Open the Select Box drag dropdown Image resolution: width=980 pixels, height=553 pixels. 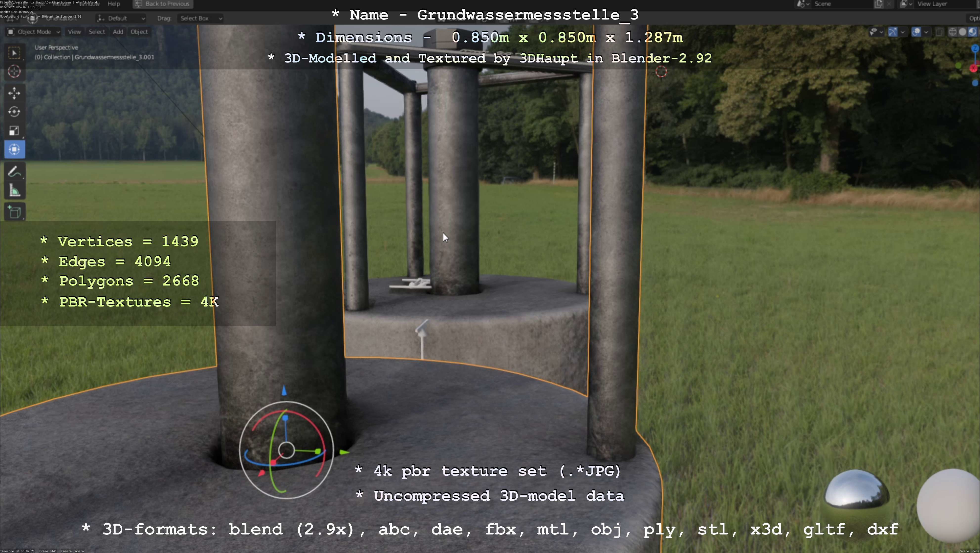pos(200,18)
